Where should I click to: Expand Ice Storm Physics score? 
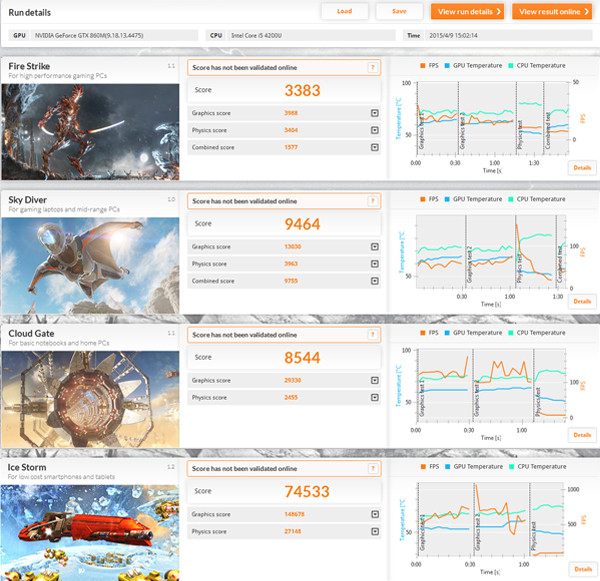coord(375,531)
